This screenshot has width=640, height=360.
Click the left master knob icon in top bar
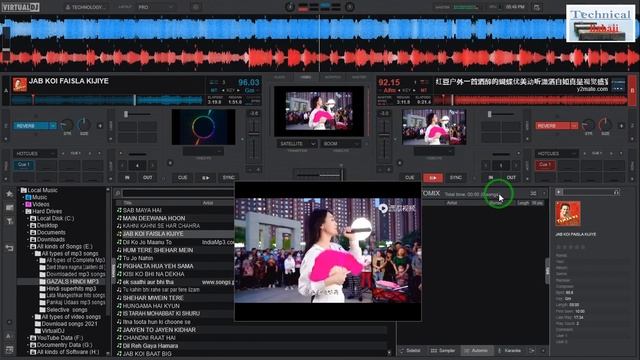tap(290, 7)
